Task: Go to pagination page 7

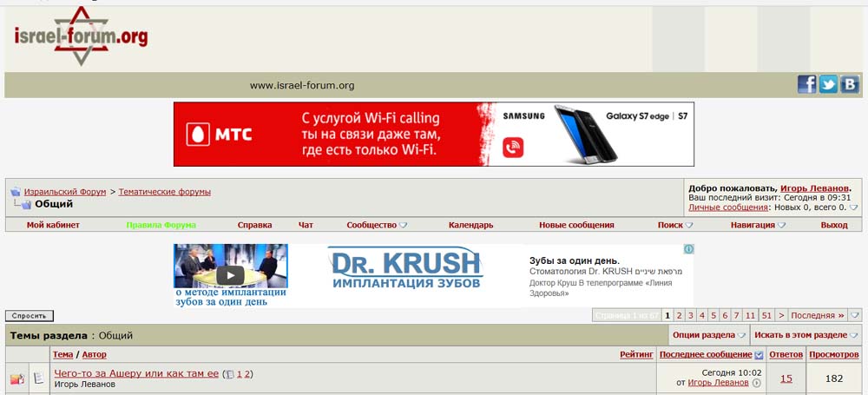Action: 736,315
